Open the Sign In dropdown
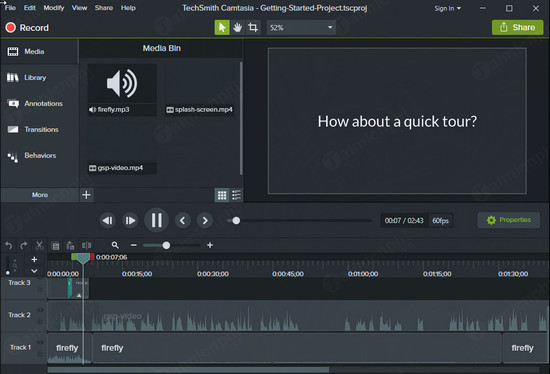 (x=447, y=8)
